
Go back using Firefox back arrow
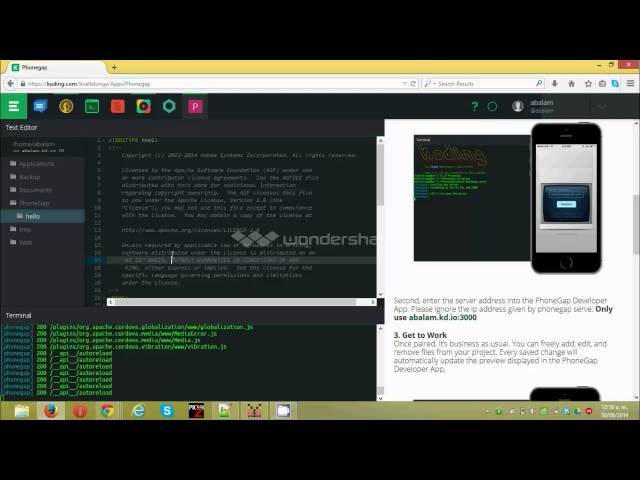point(11,84)
